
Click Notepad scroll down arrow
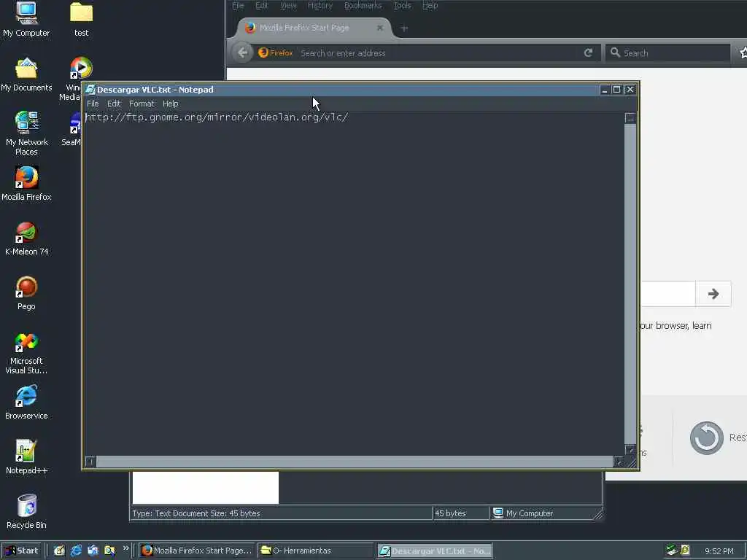click(630, 449)
